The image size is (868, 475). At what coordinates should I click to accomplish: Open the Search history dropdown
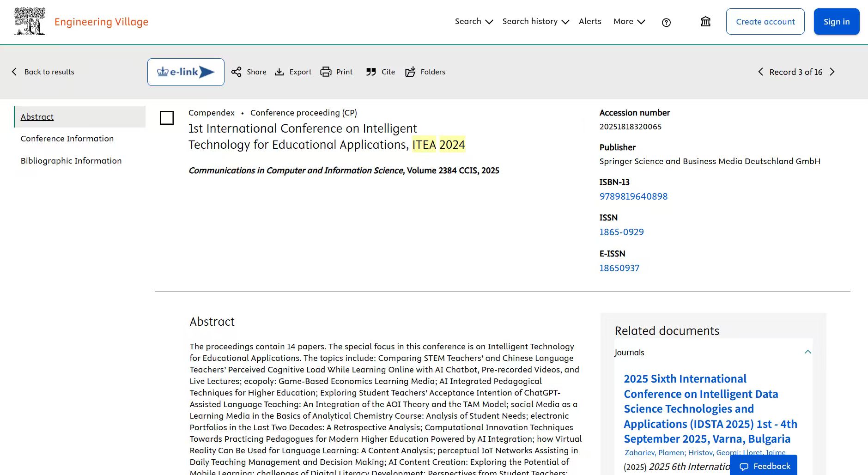coord(535,22)
